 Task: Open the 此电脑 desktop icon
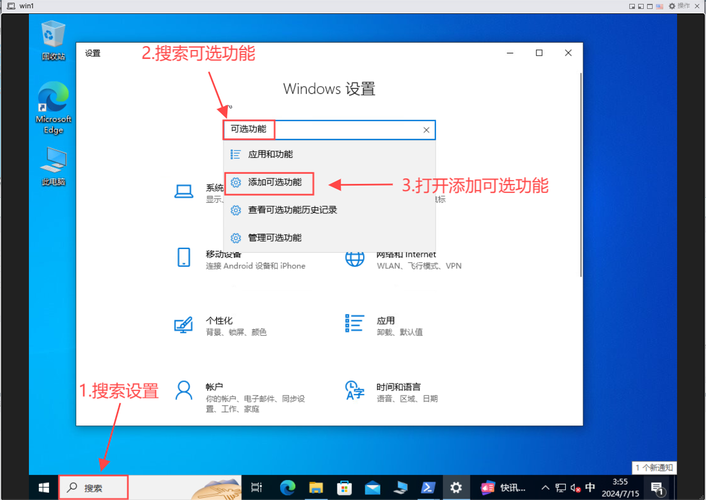pos(53,166)
